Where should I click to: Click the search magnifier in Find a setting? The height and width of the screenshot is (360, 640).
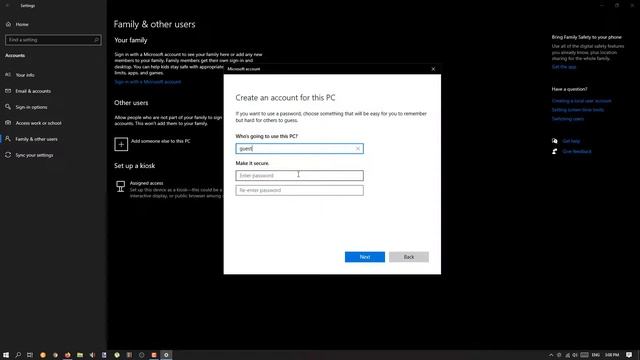pos(97,40)
